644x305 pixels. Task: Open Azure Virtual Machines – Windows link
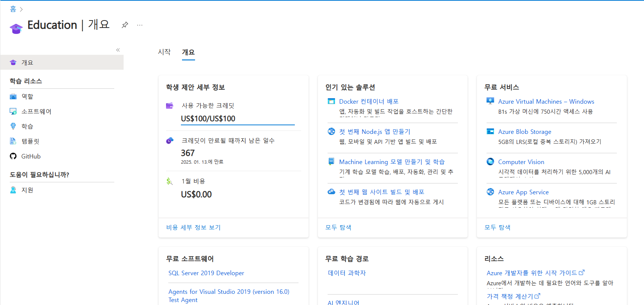coord(546,101)
